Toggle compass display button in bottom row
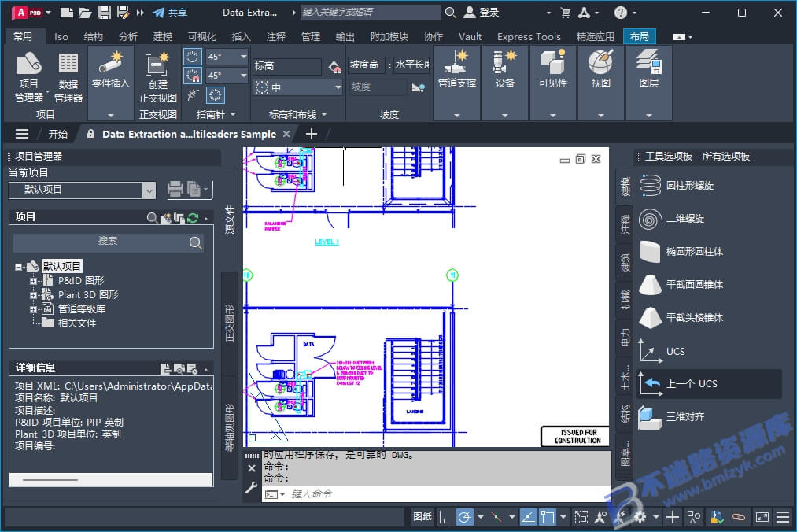The height and width of the screenshot is (532, 797). click(x=215, y=94)
